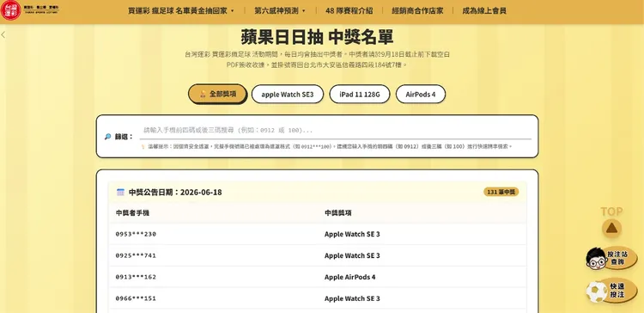Expand the 買運彩 瘋足球 名車黃金抽回家 menu
Viewport: 644px width, 313px height.
(x=180, y=10)
